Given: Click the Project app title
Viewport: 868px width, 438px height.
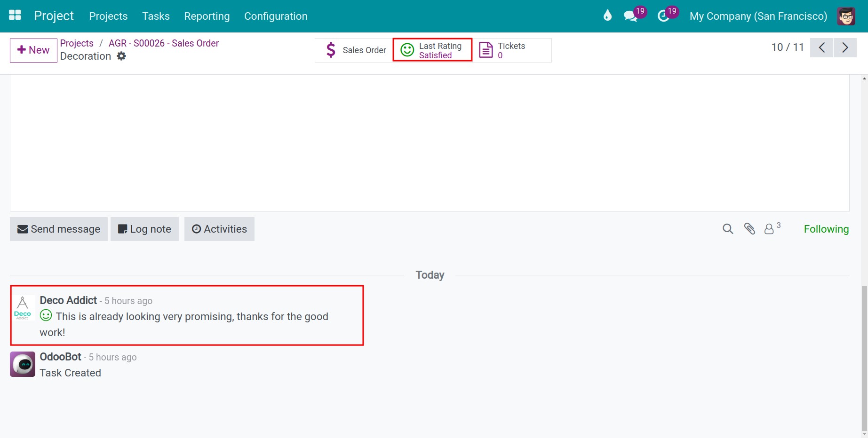Looking at the screenshot, I should (x=54, y=16).
